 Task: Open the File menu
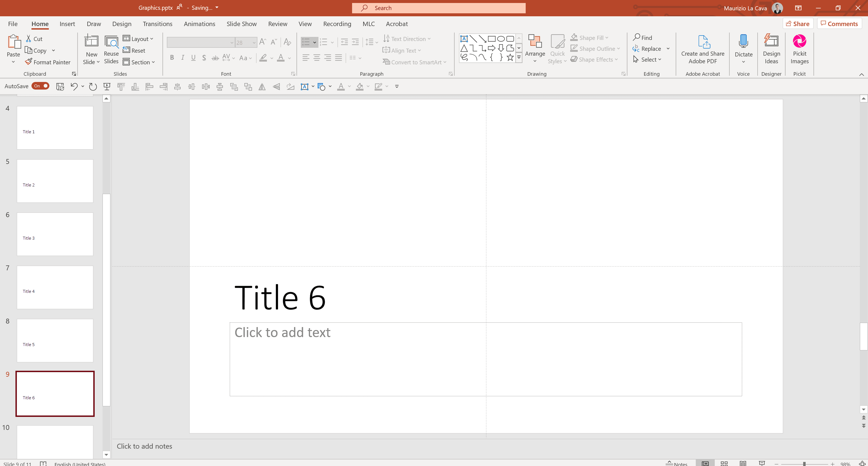click(x=13, y=24)
